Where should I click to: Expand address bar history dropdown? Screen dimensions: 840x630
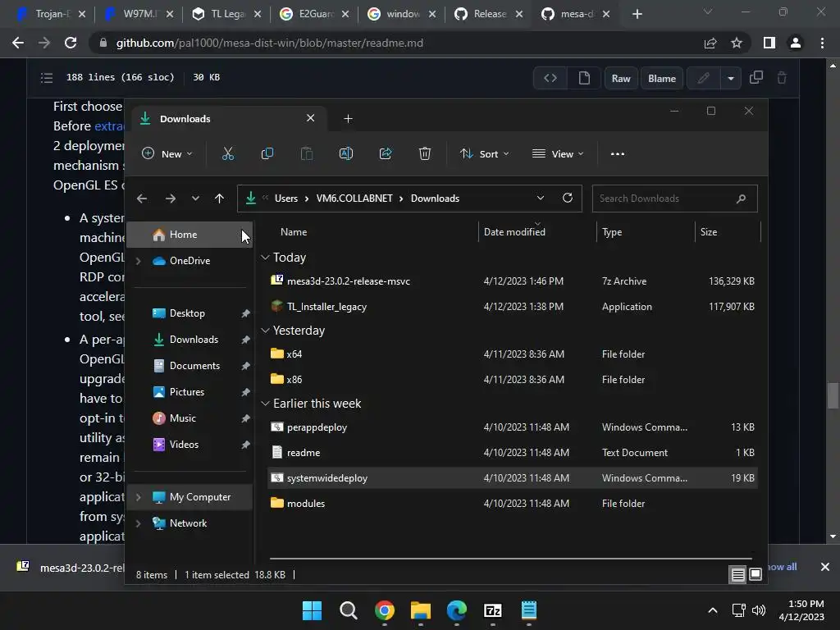point(540,199)
